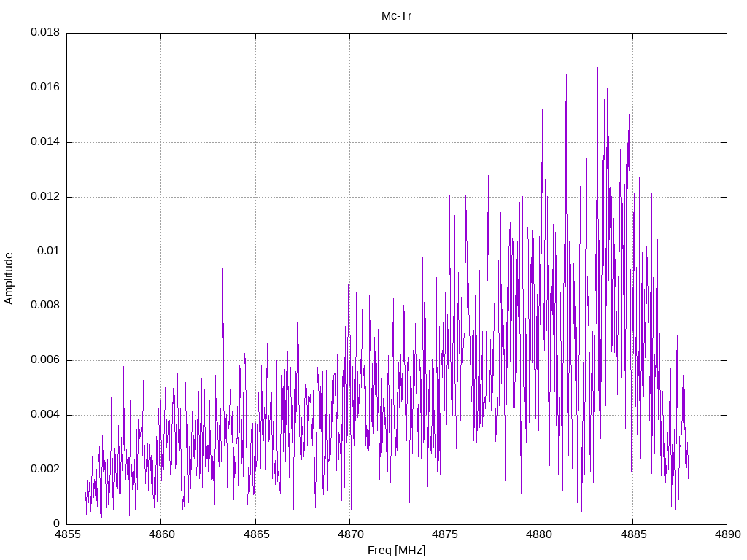Click y-axis tick value 0.018
Viewport: 747px width, 560px height.
click(45, 32)
